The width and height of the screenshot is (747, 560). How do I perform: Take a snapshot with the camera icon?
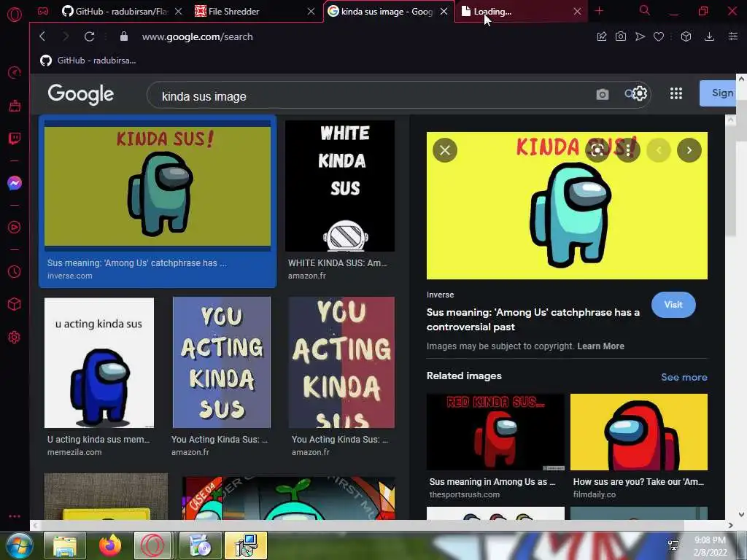coord(620,36)
